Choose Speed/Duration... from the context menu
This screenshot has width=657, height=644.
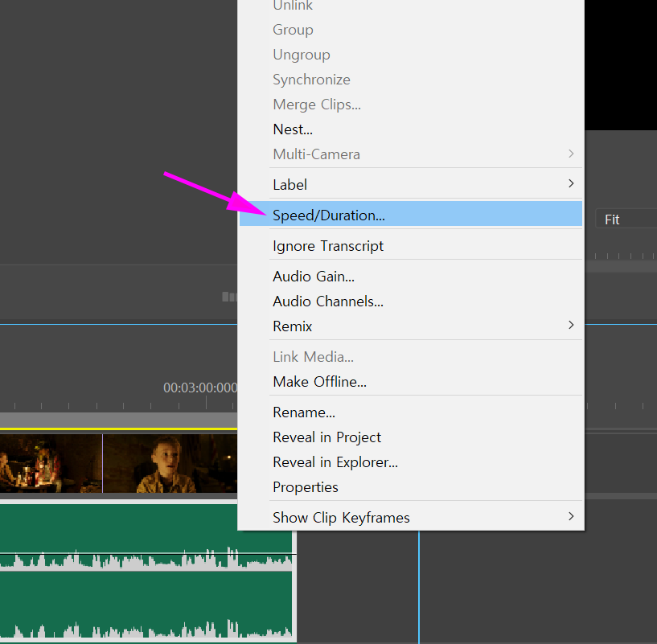[411, 215]
